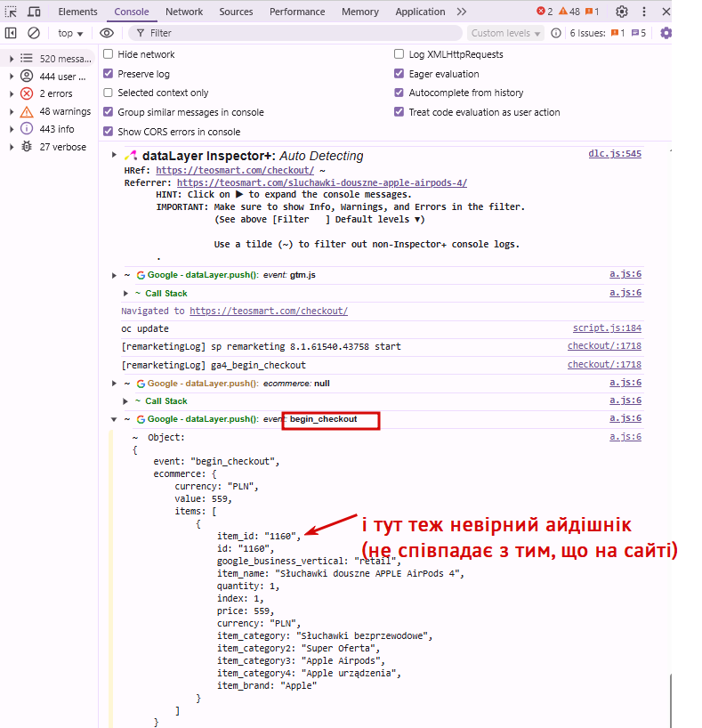Show more tabs with double chevron
The height and width of the screenshot is (728, 702).
click(x=461, y=12)
